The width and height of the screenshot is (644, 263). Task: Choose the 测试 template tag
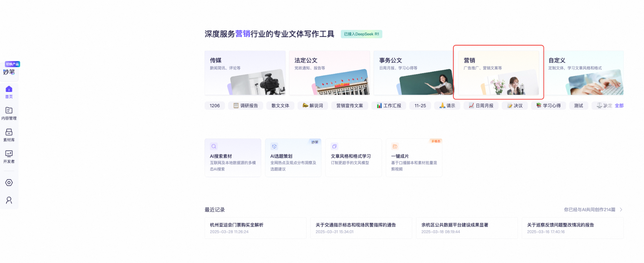[578, 106]
